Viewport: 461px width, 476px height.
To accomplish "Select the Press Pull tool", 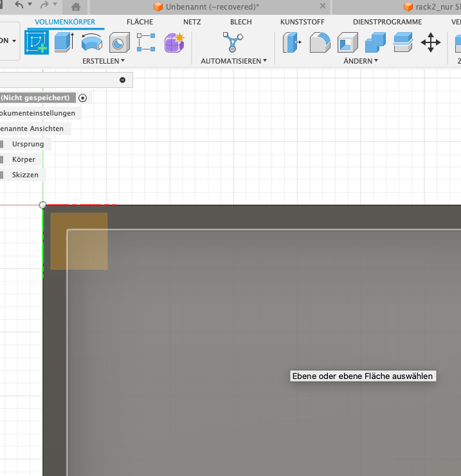I will (x=292, y=42).
